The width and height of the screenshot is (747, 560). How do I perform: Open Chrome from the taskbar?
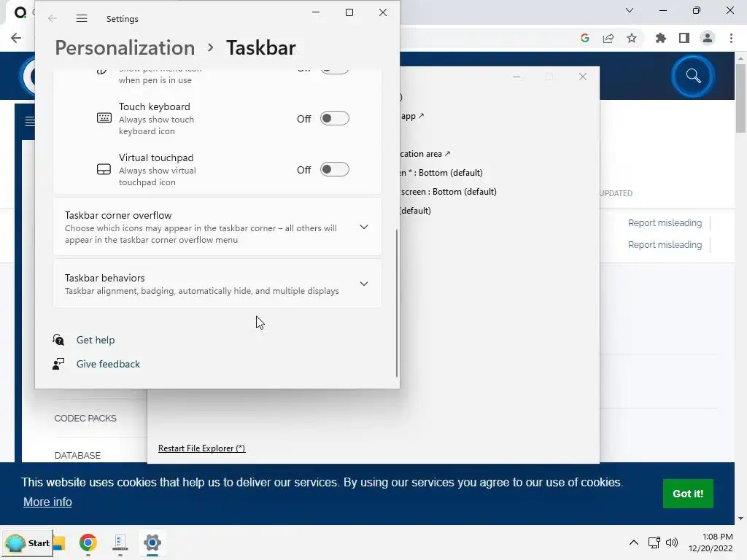88,542
